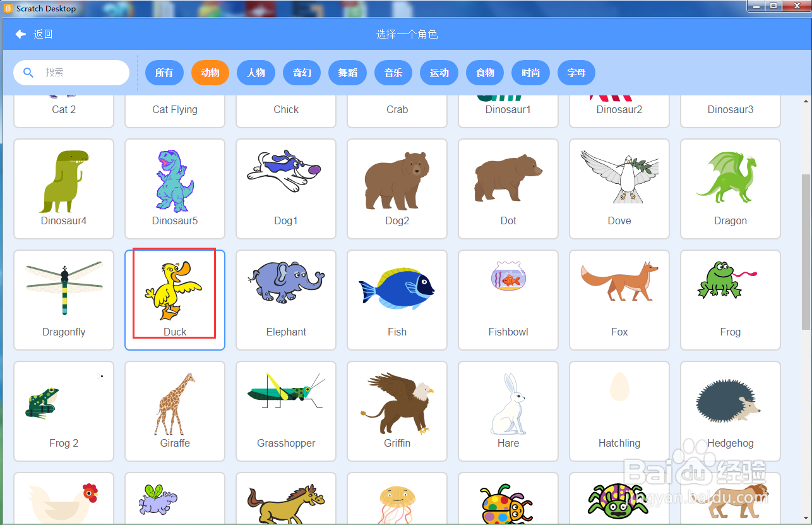Click the Cat 2 card label
Screen dimensions: 812x525
tap(64, 109)
